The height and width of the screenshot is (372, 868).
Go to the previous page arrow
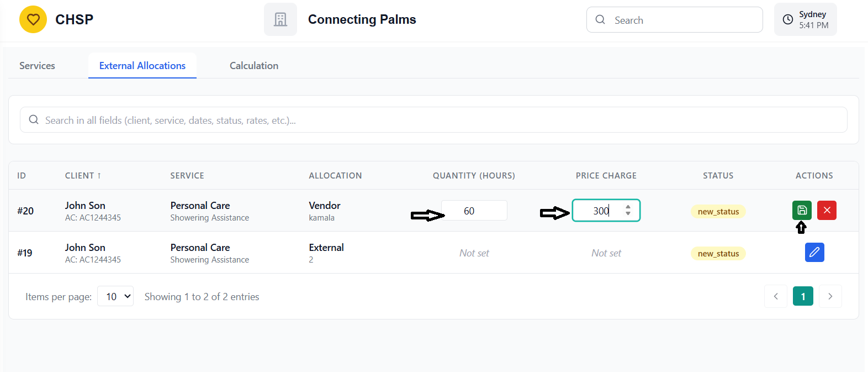tap(776, 297)
